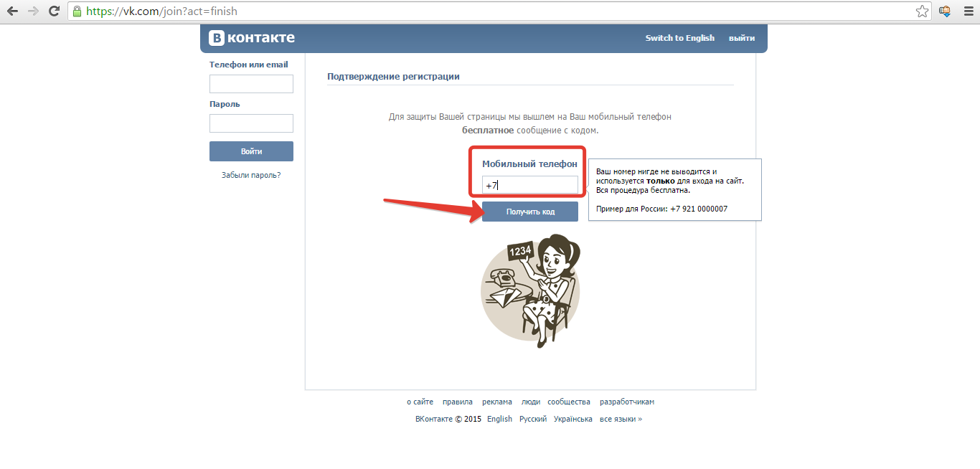Open the Chrome hamburger menu
The width and height of the screenshot is (980, 469).
pos(968,11)
